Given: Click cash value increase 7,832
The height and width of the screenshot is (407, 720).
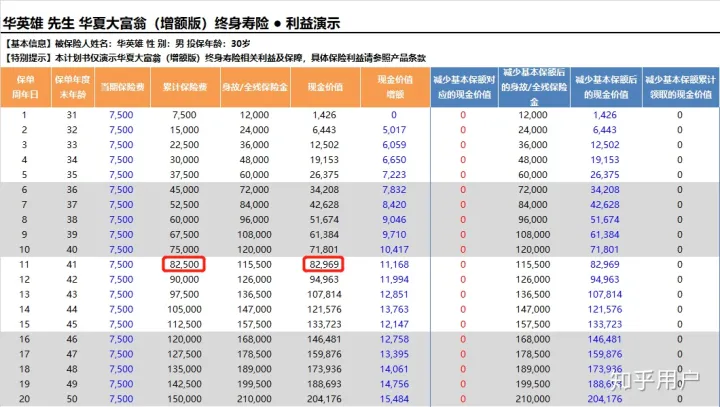Looking at the screenshot, I should click(394, 190).
